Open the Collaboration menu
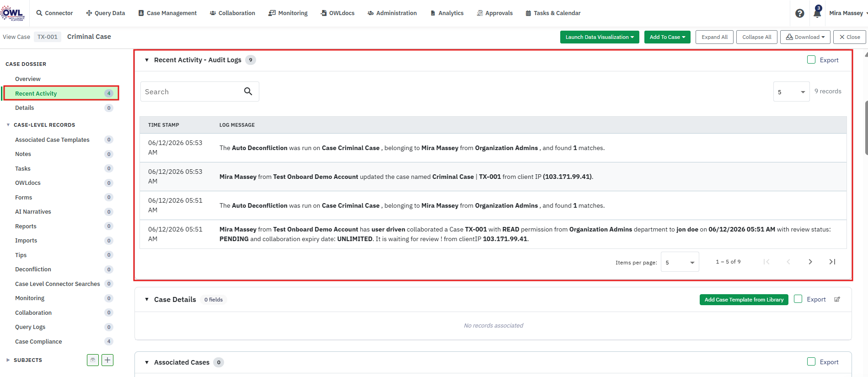Image resolution: width=868 pixels, height=377 pixels. 232,13
